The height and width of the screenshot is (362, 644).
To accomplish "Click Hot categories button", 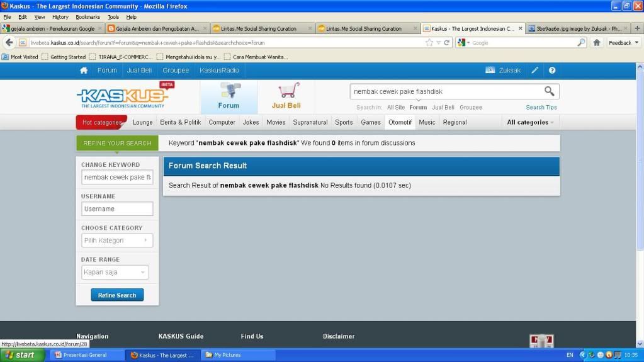I will (x=101, y=122).
